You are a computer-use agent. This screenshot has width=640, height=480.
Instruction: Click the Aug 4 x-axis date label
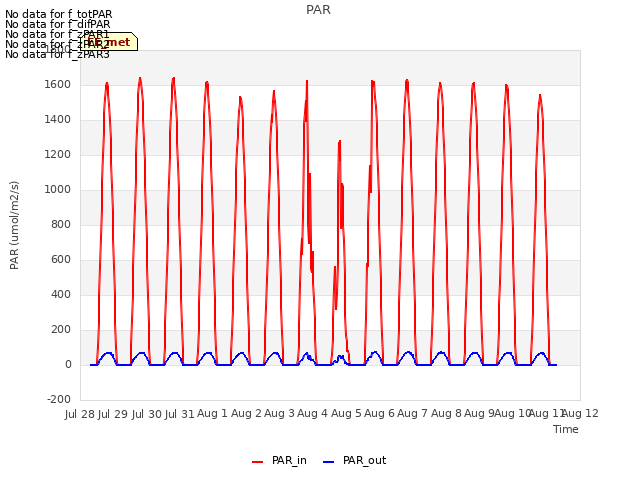(312, 413)
